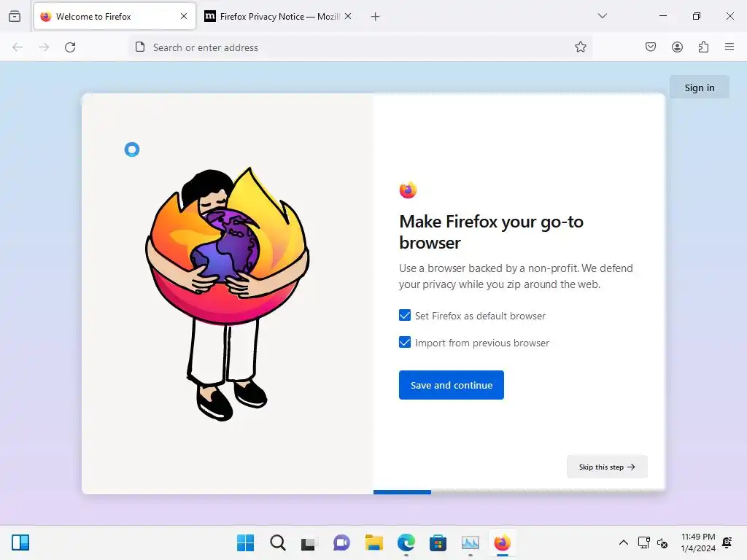Uncheck Set Firefox as default browser
Viewport: 747px width, 560px height.
(x=405, y=315)
